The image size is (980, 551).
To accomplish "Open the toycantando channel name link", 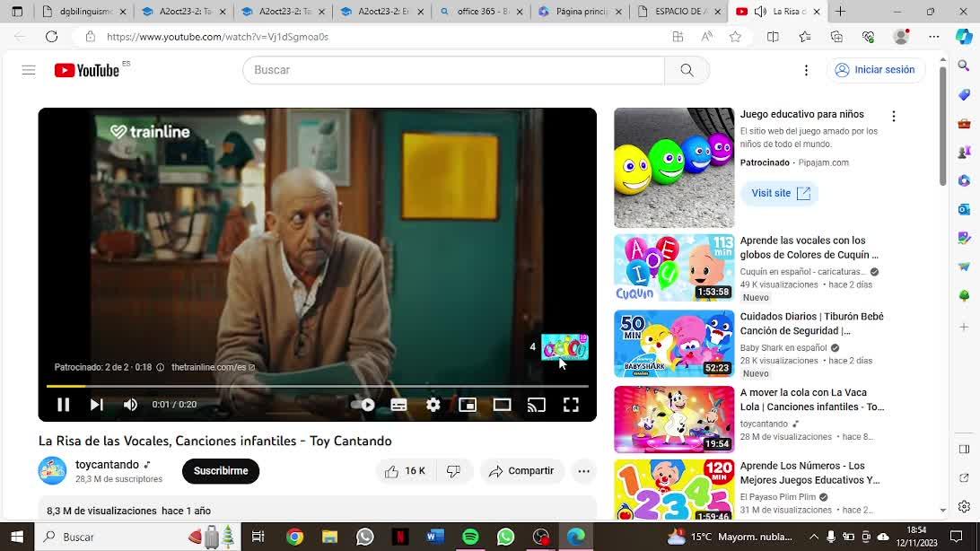I will tap(107, 464).
